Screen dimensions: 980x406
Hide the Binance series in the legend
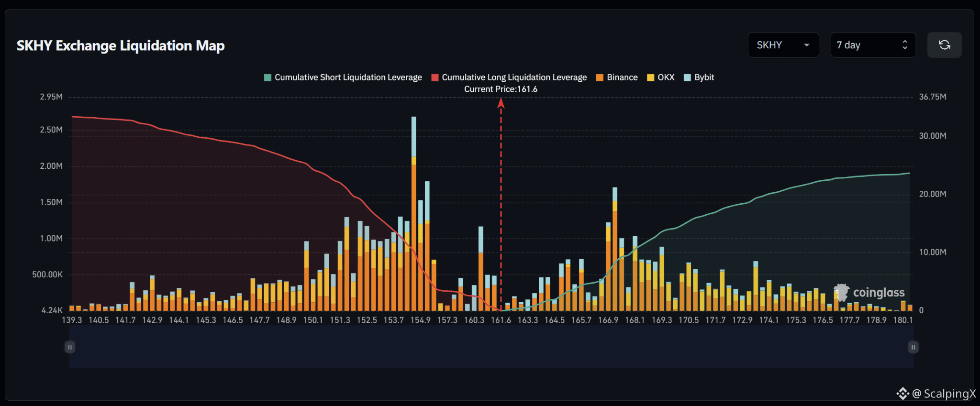(617, 77)
